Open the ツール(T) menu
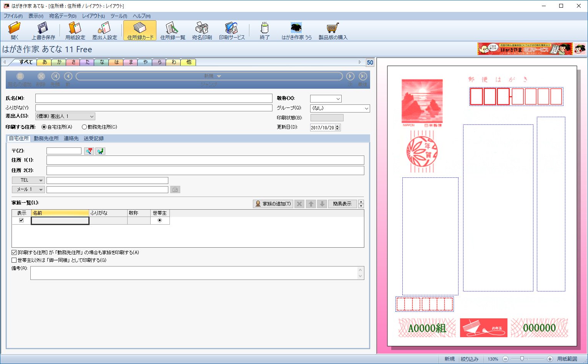This screenshot has height=364, width=588. point(119,16)
